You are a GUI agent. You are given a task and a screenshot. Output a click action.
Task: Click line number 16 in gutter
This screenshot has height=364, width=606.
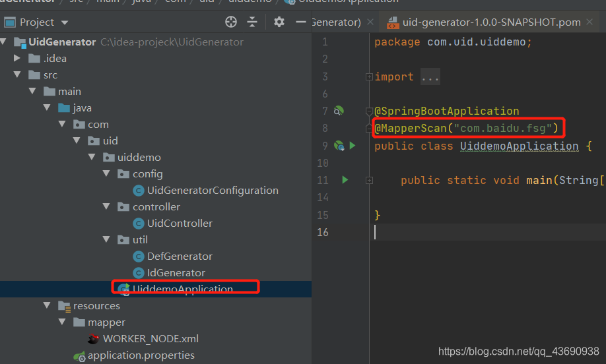[x=323, y=232]
